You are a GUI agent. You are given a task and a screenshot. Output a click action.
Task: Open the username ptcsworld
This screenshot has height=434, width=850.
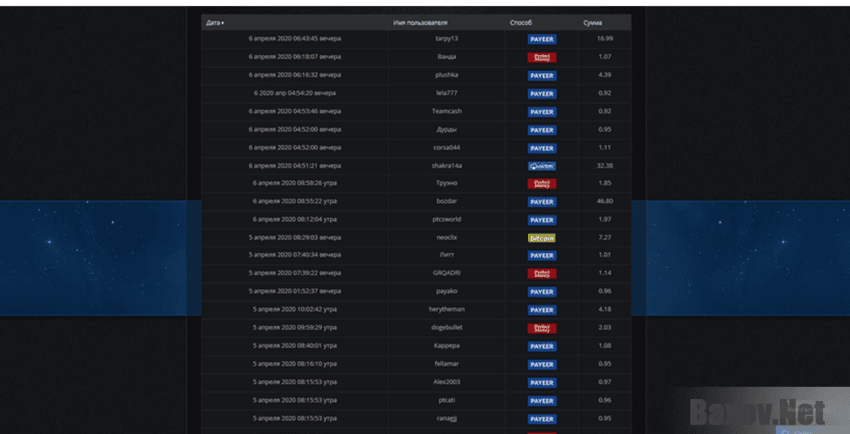446,219
